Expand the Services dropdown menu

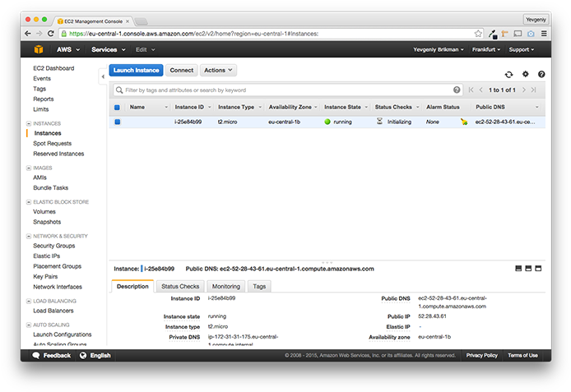pyautogui.click(x=108, y=50)
